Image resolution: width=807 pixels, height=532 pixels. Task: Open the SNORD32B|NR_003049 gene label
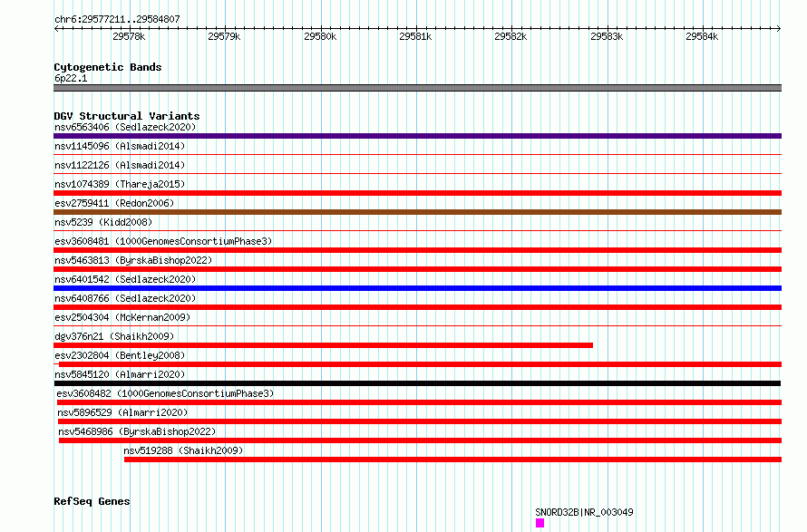point(584,512)
